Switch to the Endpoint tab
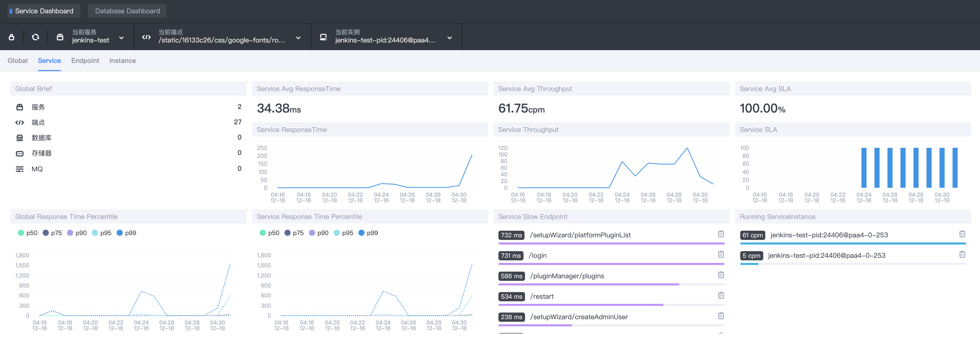Image resolution: width=980 pixels, height=355 pixels. pos(85,61)
